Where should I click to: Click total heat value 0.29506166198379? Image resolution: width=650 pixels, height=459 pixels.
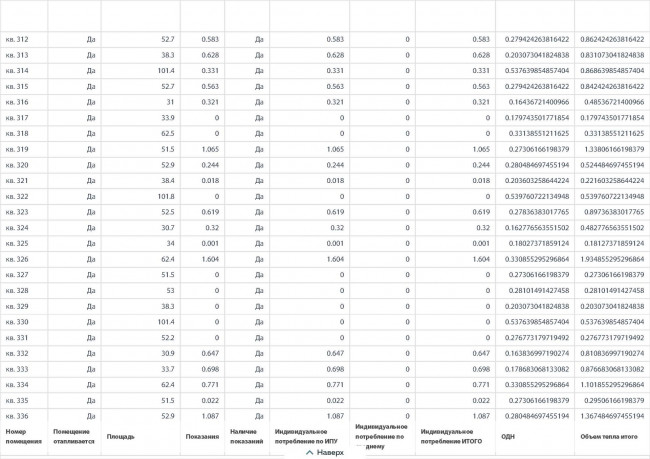pos(614,401)
